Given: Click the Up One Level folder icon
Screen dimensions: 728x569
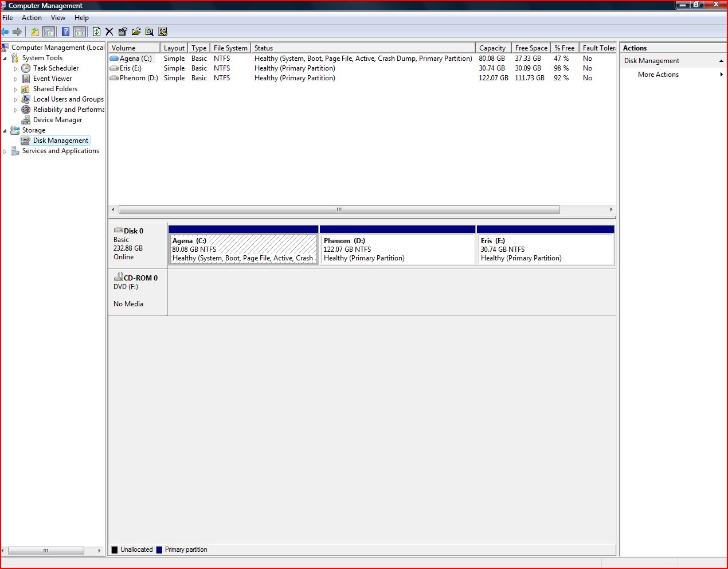Looking at the screenshot, I should coord(35,32).
